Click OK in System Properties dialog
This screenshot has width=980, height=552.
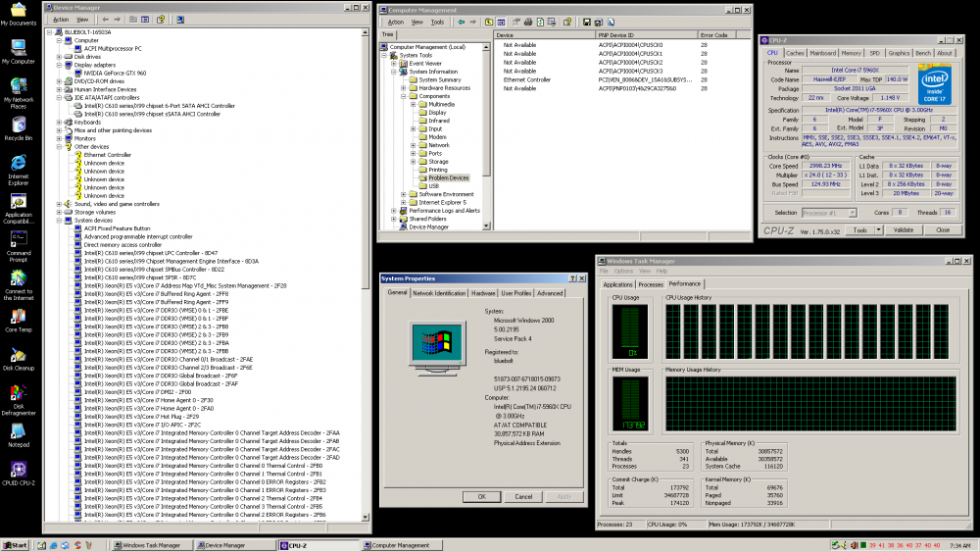(481, 497)
